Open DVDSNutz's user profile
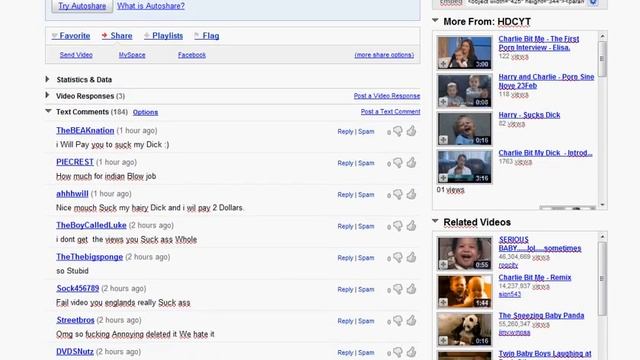 tap(75, 352)
